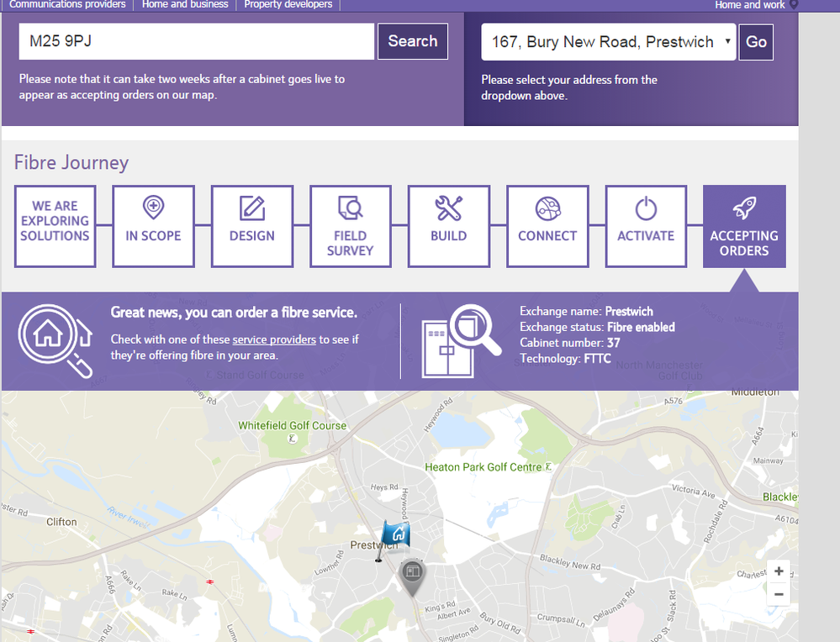The image size is (840, 642).
Task: Open the Design pencil step
Action: pos(251,226)
